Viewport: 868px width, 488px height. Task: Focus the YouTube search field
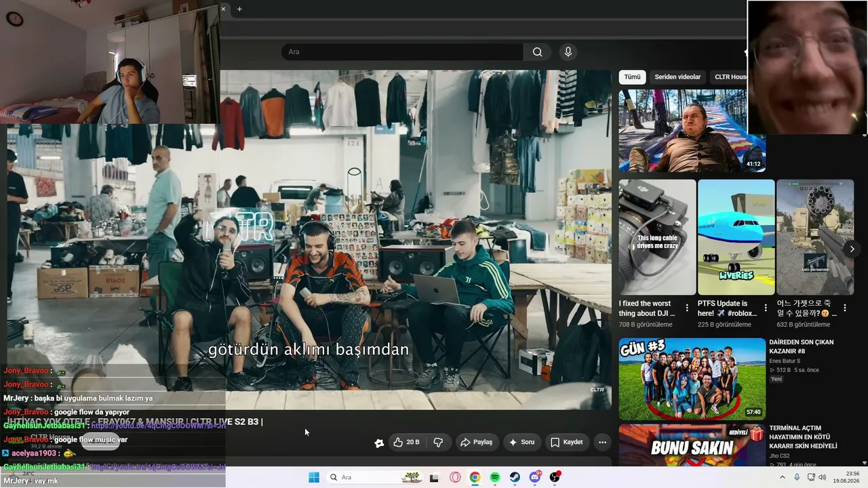pyautogui.click(x=402, y=52)
